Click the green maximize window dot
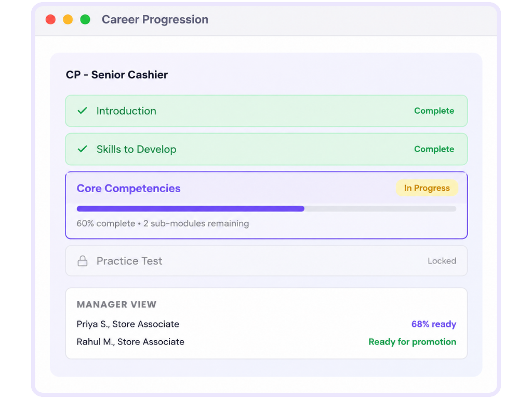The image size is (532, 399). point(85,19)
